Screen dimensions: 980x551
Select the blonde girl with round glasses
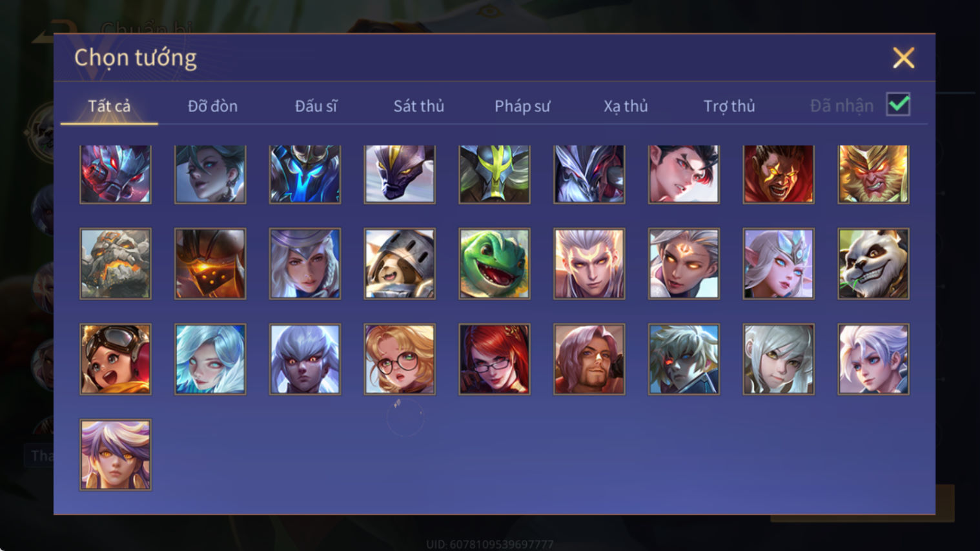[400, 359]
